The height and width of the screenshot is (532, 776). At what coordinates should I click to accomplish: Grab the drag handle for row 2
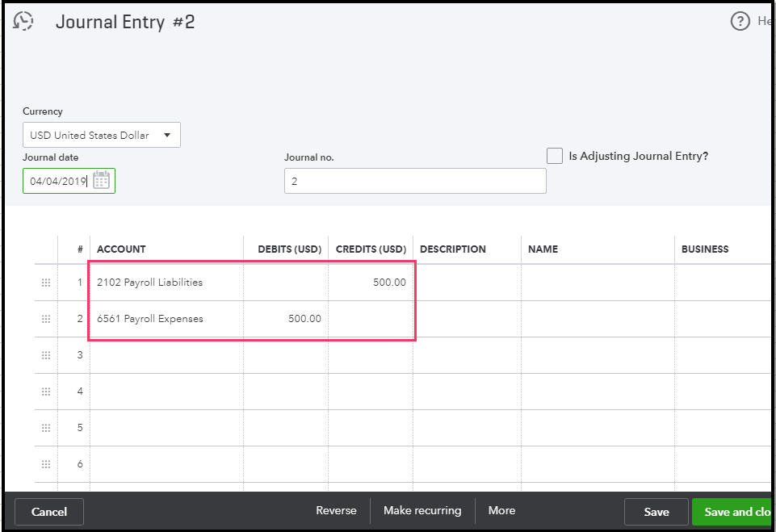tap(46, 319)
